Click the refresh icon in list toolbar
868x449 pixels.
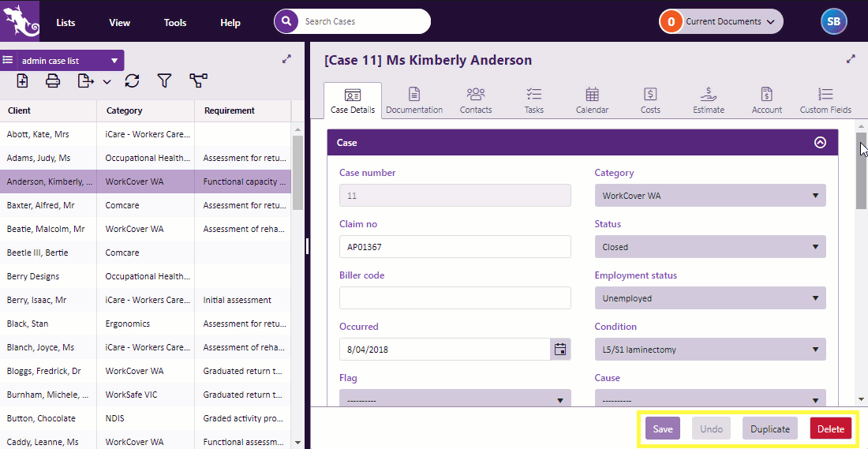132,80
